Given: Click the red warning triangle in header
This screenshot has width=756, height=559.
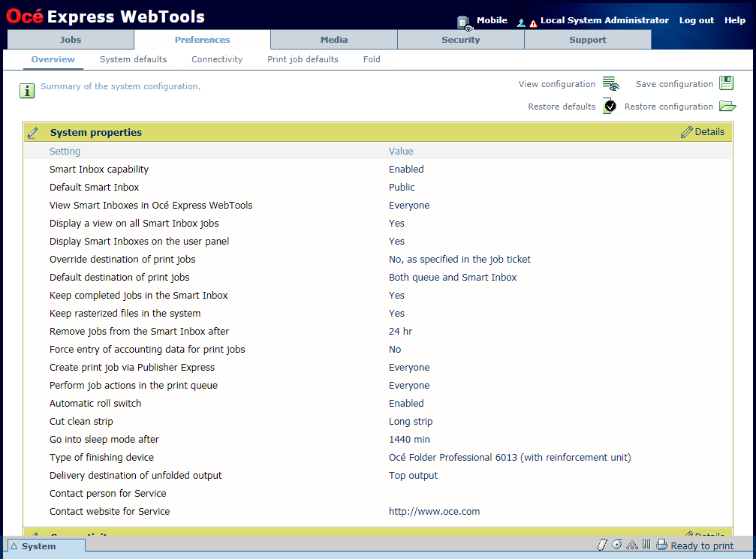Looking at the screenshot, I should coord(533,23).
